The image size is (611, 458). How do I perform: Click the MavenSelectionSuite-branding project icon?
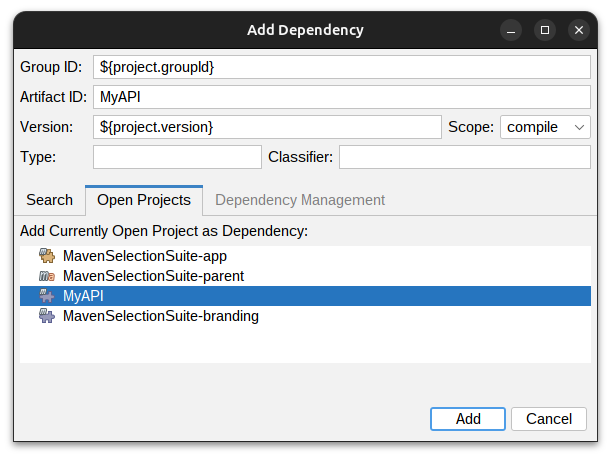tap(46, 316)
